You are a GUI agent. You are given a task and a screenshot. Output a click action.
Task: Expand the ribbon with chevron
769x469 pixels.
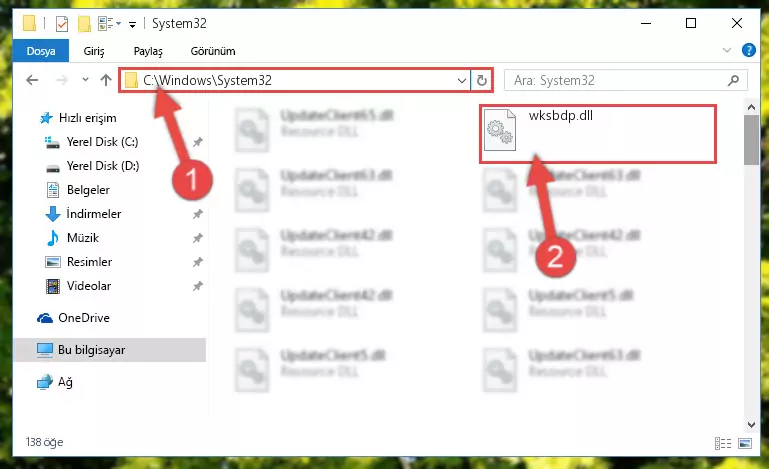coord(727,50)
